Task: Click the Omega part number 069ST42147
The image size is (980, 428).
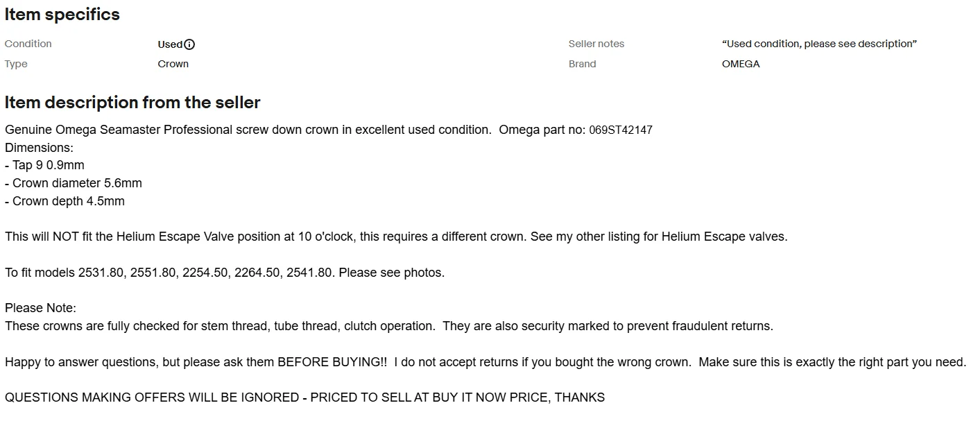Action: [620, 130]
